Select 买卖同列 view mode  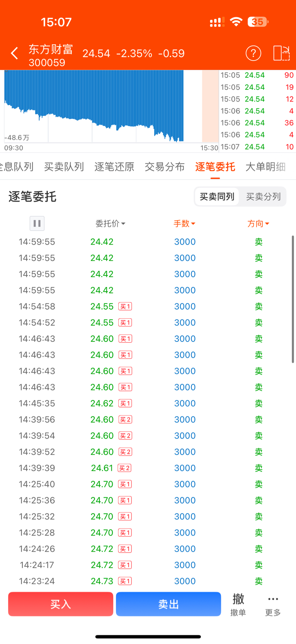click(217, 197)
